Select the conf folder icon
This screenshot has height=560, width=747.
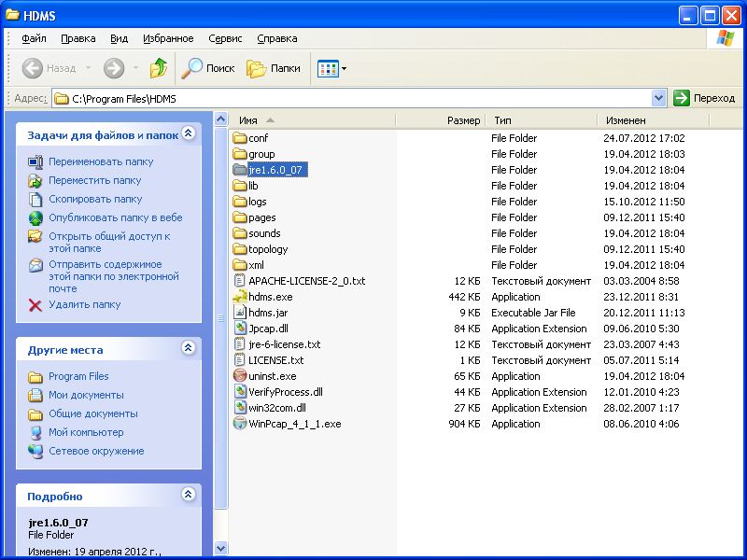(x=240, y=138)
